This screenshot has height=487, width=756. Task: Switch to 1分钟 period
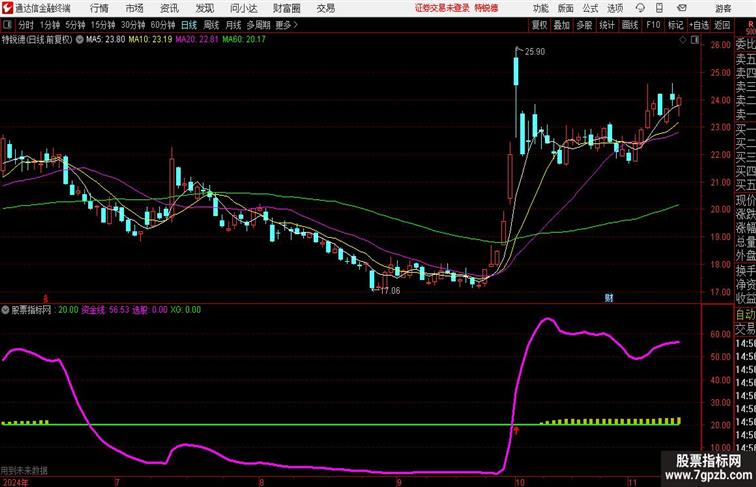[50, 25]
